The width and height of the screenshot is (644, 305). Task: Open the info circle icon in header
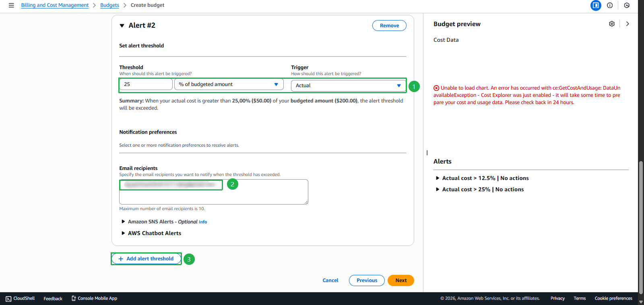click(x=610, y=5)
